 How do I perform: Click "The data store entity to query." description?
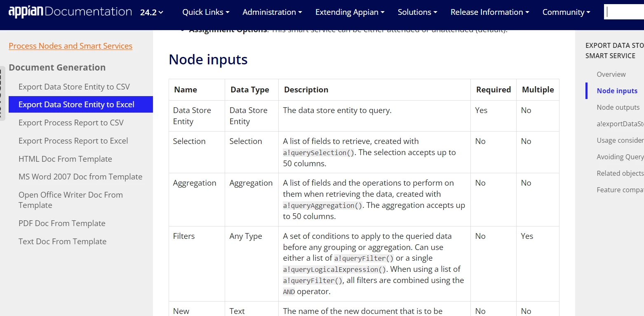(337, 110)
